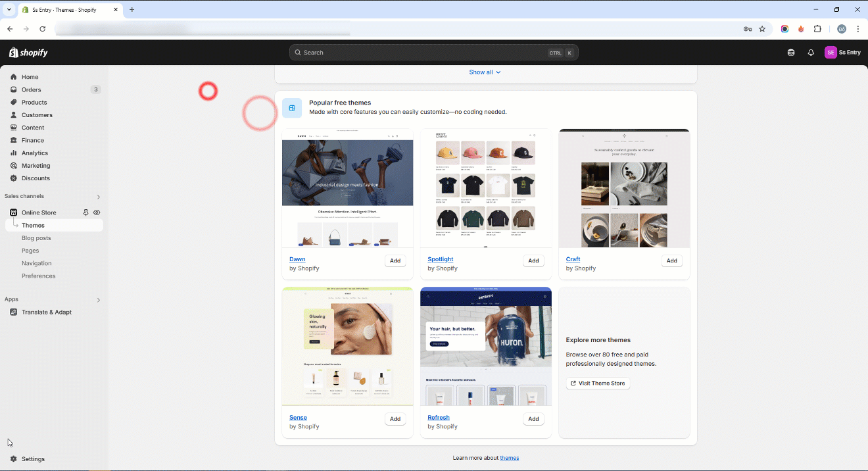Open the notifications bell icon
Image resolution: width=868 pixels, height=471 pixels.
point(811,53)
